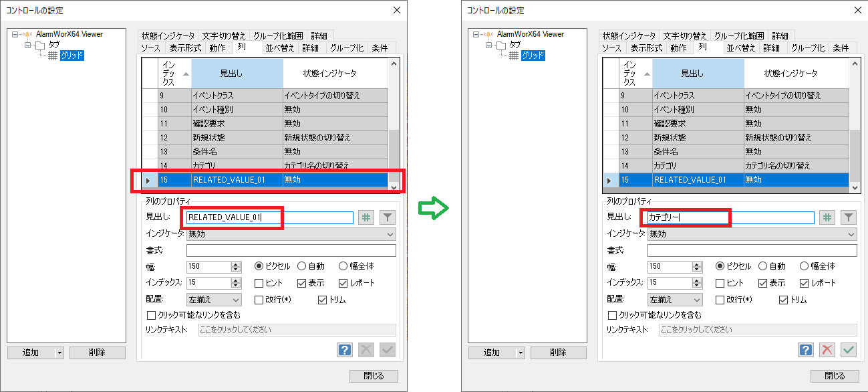Select 幅全体 radio button in right dialog
The image size is (868, 392).
[x=804, y=266]
